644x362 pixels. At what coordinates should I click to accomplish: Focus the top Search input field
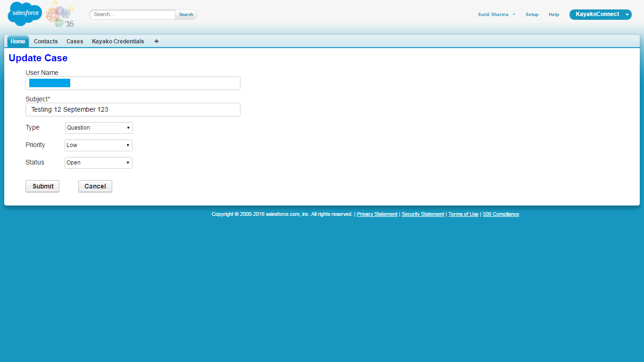(x=133, y=15)
